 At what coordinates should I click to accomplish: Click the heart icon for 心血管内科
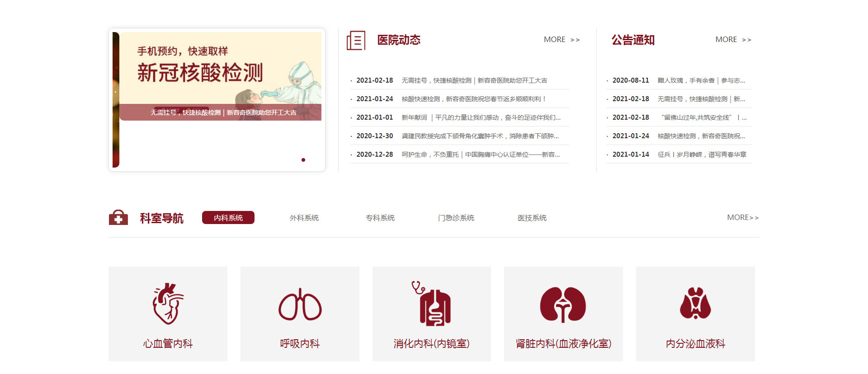point(168,304)
